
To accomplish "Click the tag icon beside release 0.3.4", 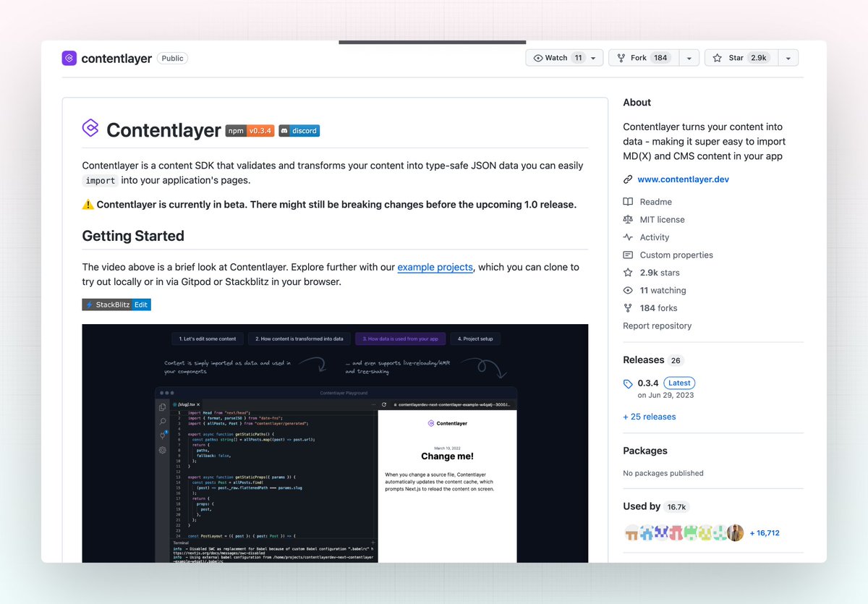I will (628, 383).
